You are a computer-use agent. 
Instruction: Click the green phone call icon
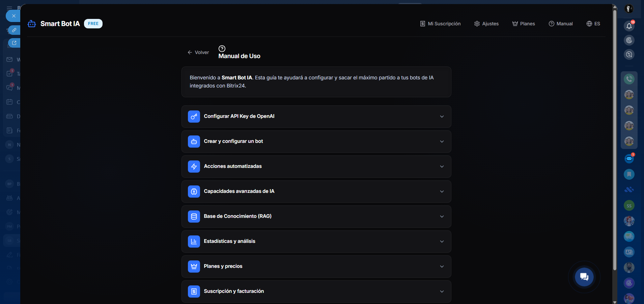[629, 79]
